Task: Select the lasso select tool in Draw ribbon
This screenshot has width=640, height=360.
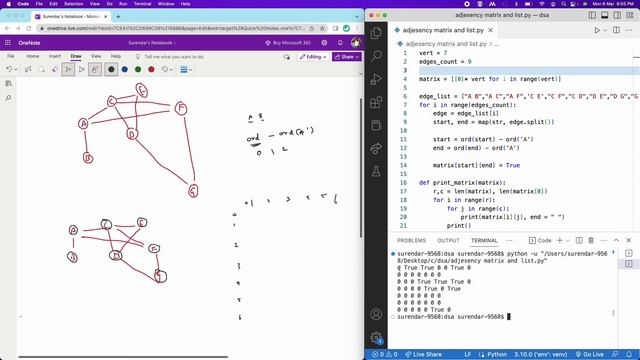Action: tap(42, 69)
